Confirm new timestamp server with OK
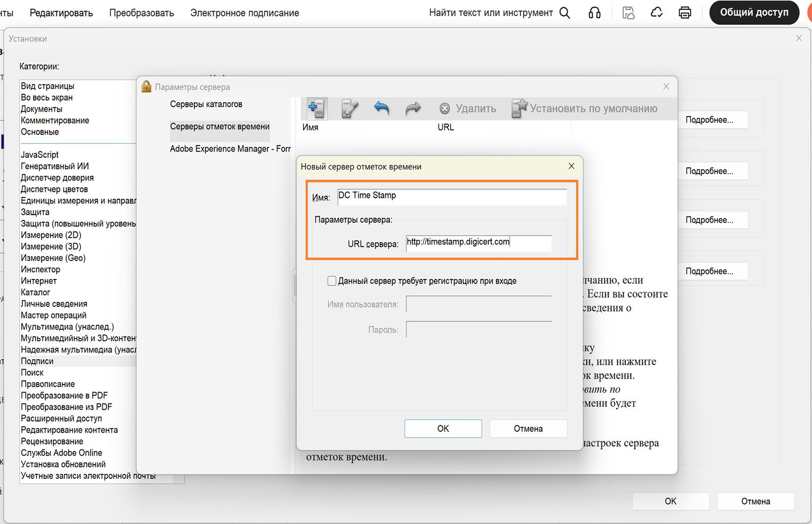 [x=443, y=429]
